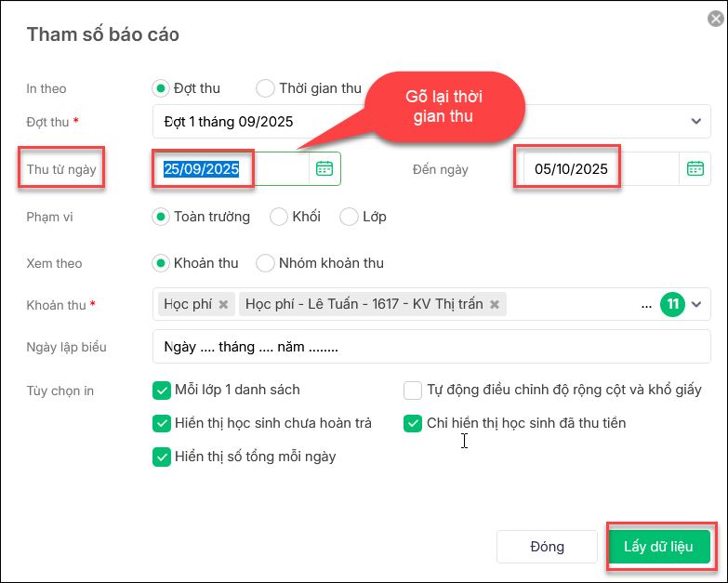Click the Lấy dữ liệu button

tap(658, 546)
